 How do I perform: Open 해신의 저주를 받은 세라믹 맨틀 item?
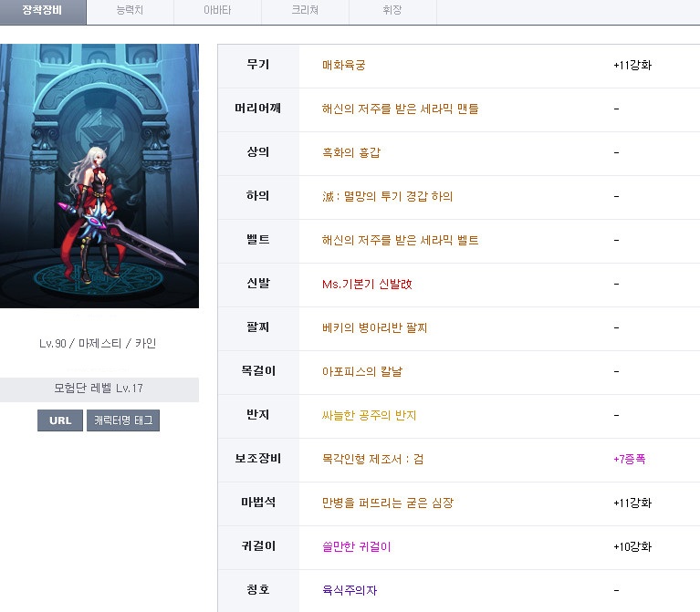400,109
